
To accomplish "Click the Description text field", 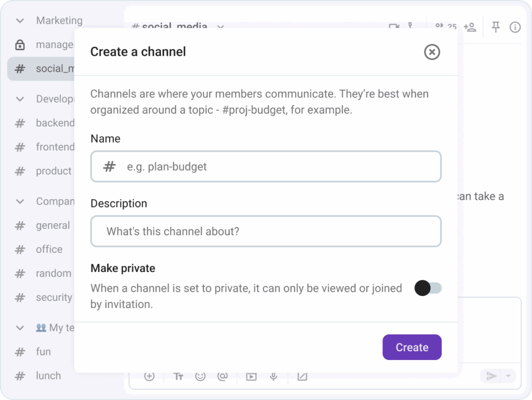I will pyautogui.click(x=266, y=231).
